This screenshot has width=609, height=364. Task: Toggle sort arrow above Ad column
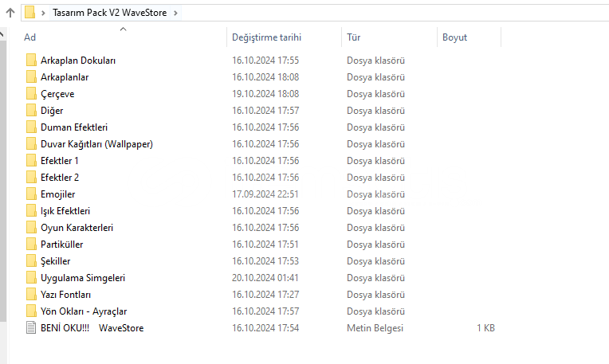pos(123,29)
